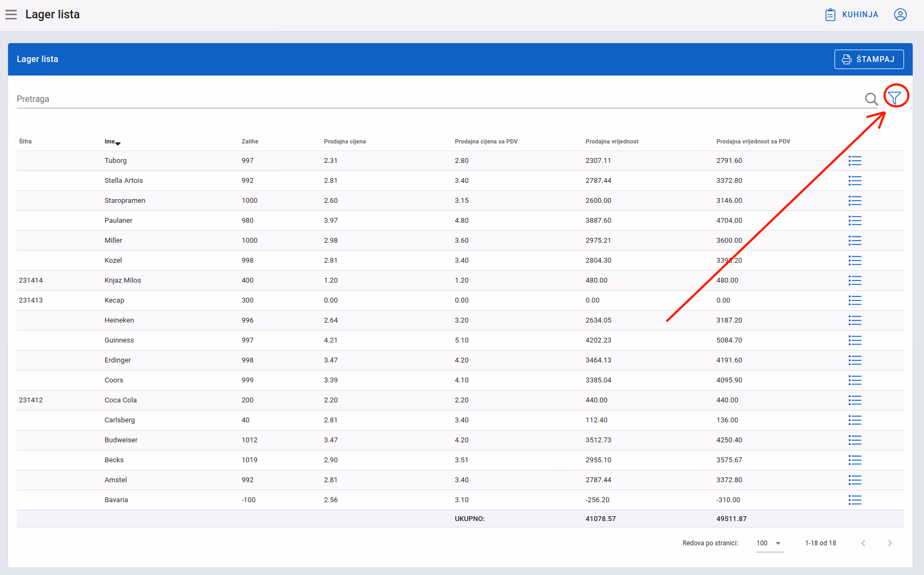The height and width of the screenshot is (575, 924).
Task: Open details list icon for Bavaria
Action: tap(855, 500)
